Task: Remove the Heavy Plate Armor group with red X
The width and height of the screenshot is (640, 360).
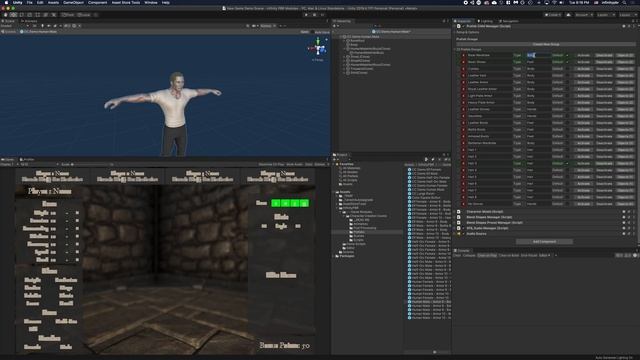Action: [463, 102]
